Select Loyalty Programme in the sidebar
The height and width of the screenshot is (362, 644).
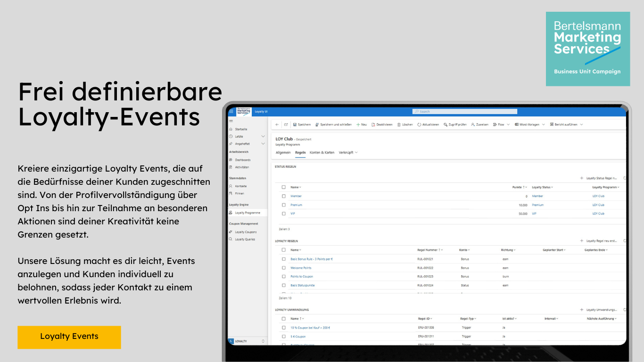coord(248,213)
